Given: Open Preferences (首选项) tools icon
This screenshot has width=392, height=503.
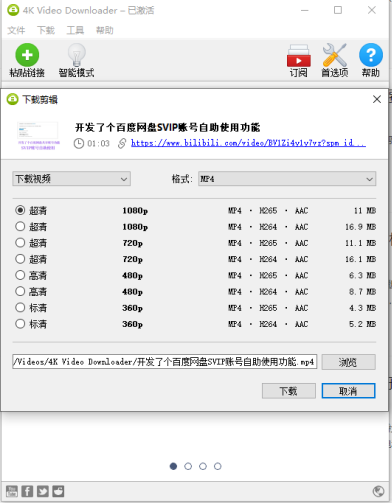Looking at the screenshot, I should tap(335, 55).
